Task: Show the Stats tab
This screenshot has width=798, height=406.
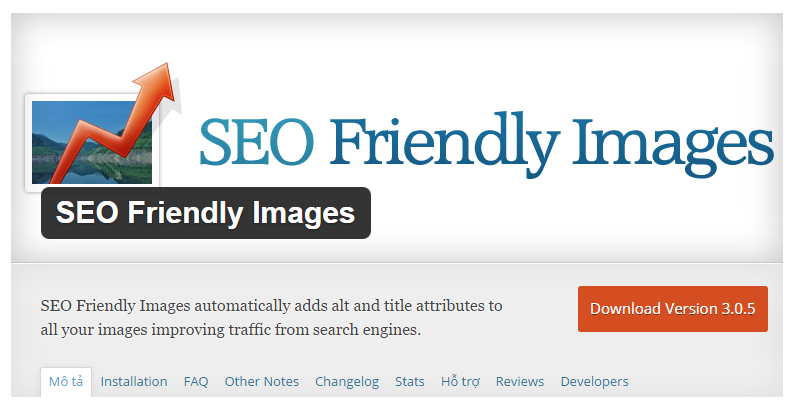Action: pyautogui.click(x=410, y=382)
